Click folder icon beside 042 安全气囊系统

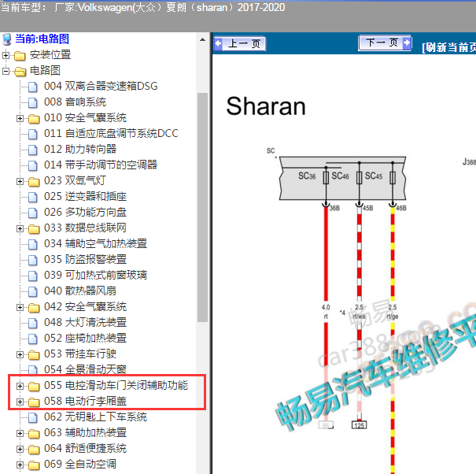34,308
